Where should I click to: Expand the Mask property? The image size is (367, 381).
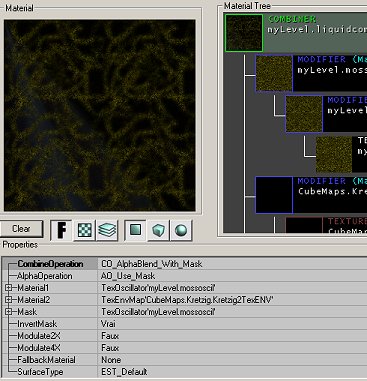pos(9,312)
